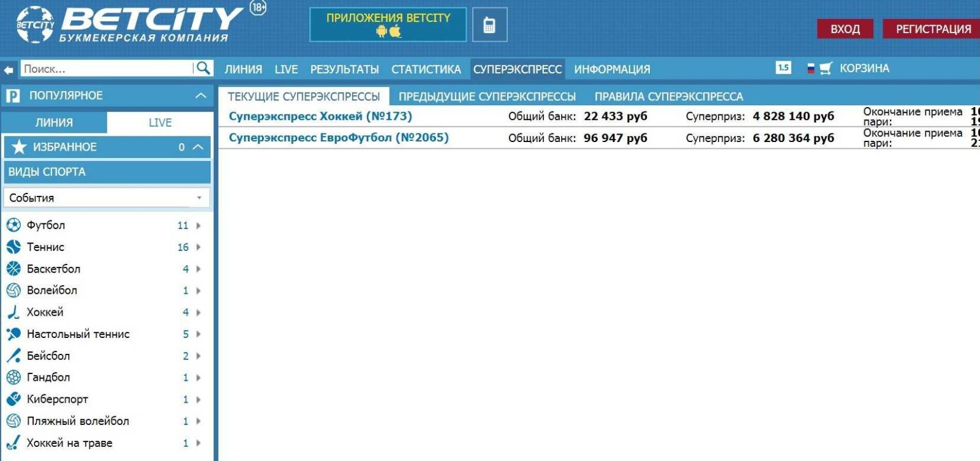Click the Теннис ball icon
Screen dimensions: 980x461
click(13, 247)
